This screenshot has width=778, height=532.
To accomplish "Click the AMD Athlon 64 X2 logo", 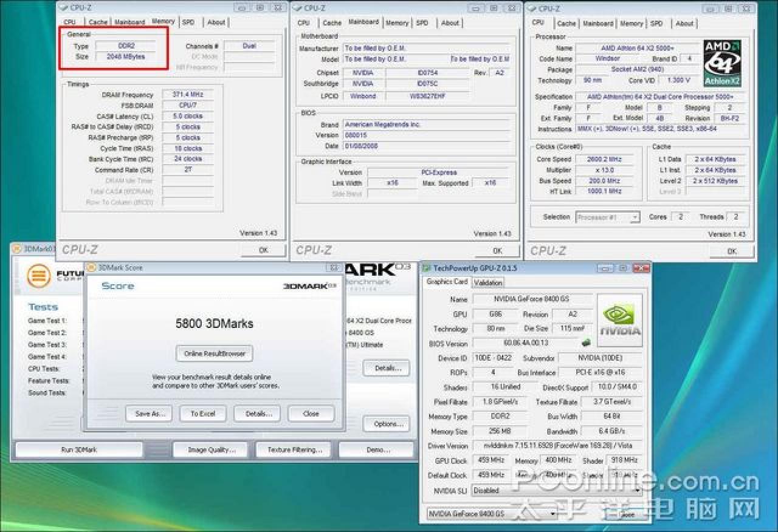I will 722,63.
